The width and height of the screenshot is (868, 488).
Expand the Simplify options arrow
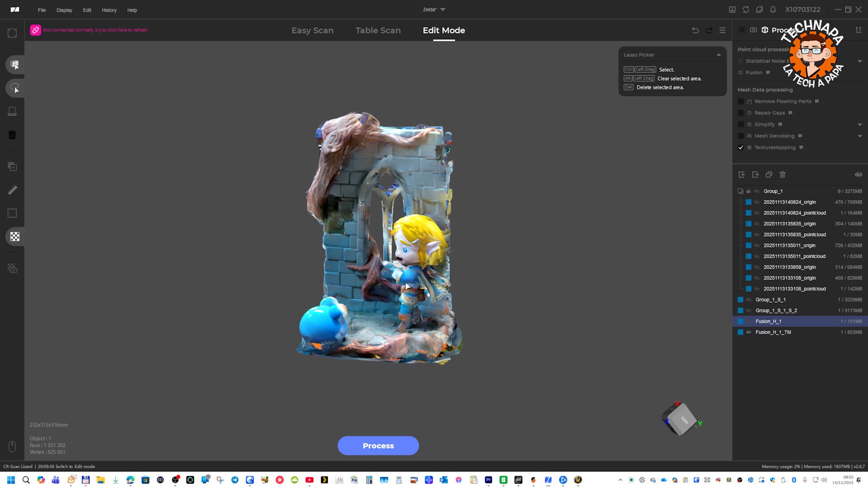859,124
